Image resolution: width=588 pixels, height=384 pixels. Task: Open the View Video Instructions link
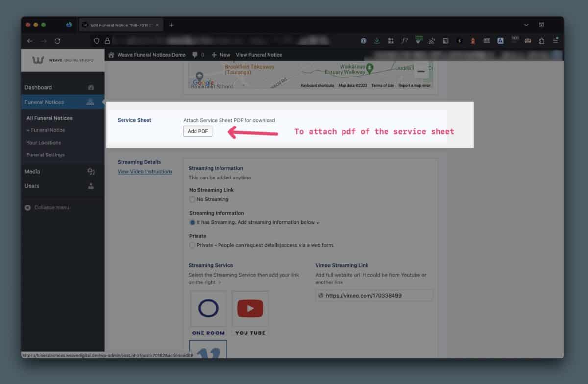[145, 172]
